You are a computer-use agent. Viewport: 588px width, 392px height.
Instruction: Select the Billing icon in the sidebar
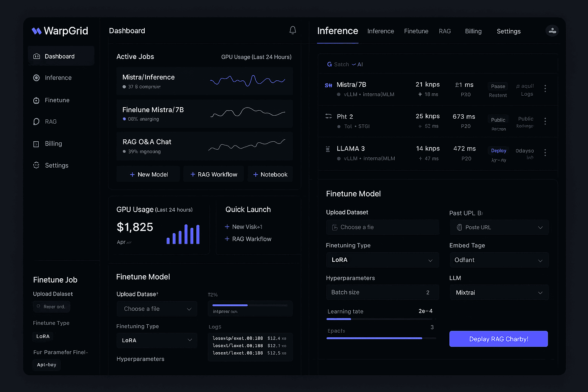click(36, 144)
